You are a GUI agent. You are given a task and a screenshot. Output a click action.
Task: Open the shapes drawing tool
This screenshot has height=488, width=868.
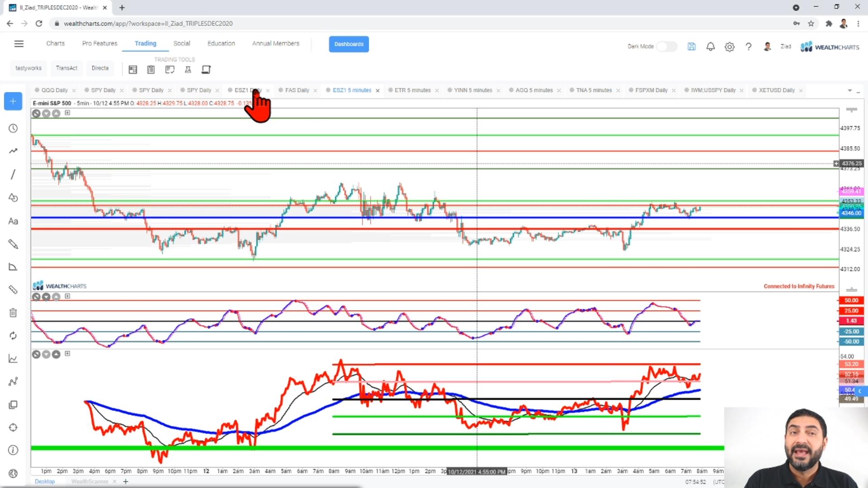tap(13, 197)
